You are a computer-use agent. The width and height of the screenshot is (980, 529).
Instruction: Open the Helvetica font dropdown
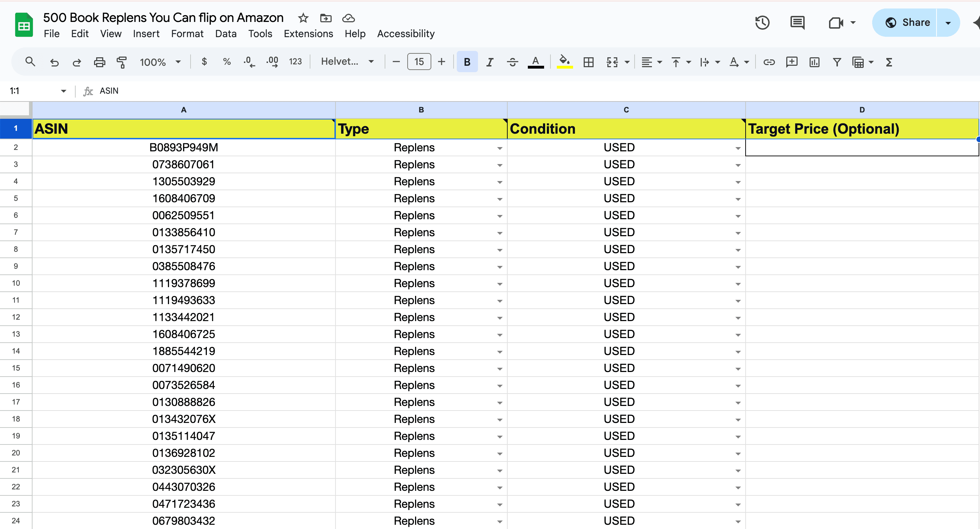347,62
